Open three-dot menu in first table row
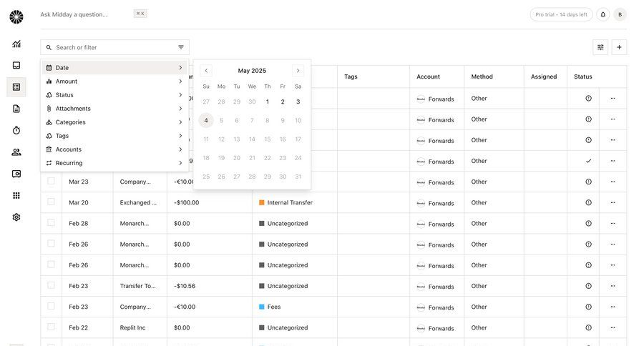 [613, 99]
